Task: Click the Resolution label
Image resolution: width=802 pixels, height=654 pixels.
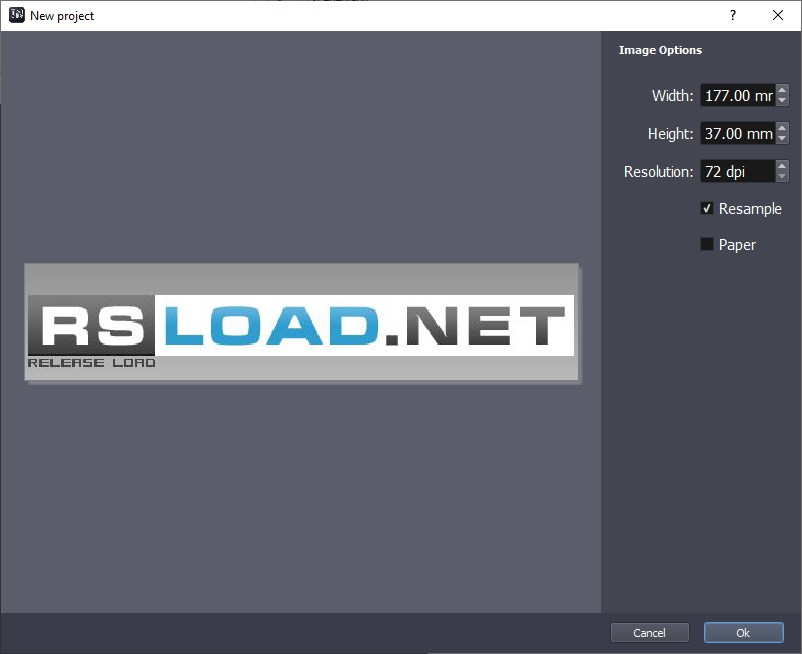Action: (x=658, y=172)
